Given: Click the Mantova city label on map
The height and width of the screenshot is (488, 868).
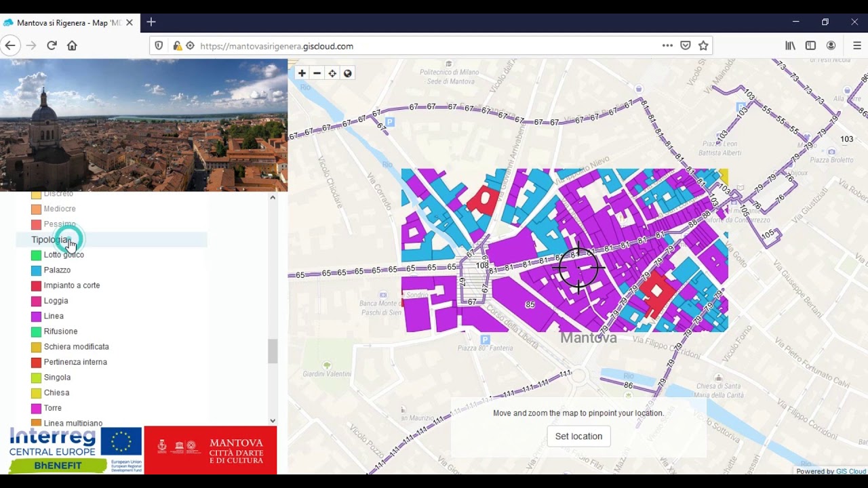Looking at the screenshot, I should (x=589, y=338).
